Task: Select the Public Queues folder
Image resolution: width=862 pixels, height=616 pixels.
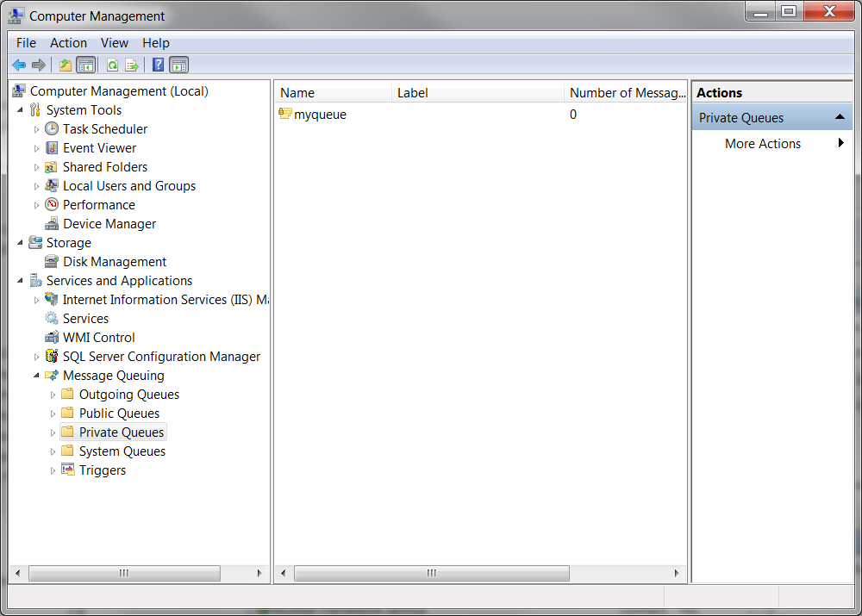Action: click(x=119, y=414)
